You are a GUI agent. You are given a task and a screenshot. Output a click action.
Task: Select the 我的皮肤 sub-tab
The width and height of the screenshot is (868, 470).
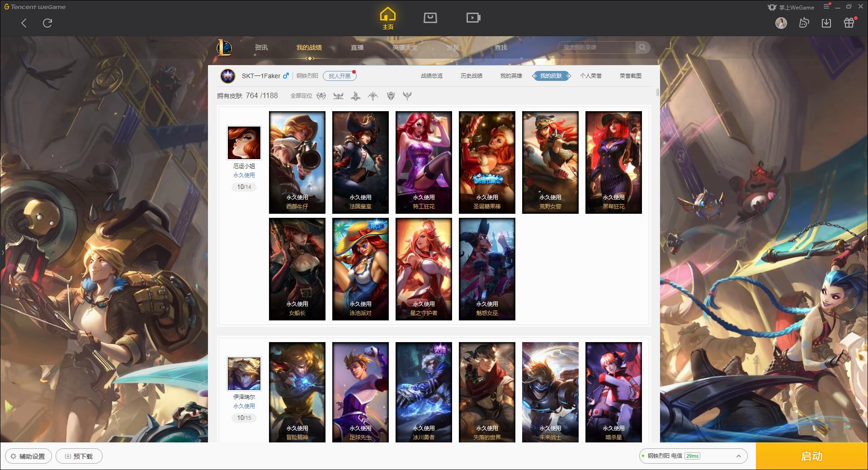click(551, 76)
